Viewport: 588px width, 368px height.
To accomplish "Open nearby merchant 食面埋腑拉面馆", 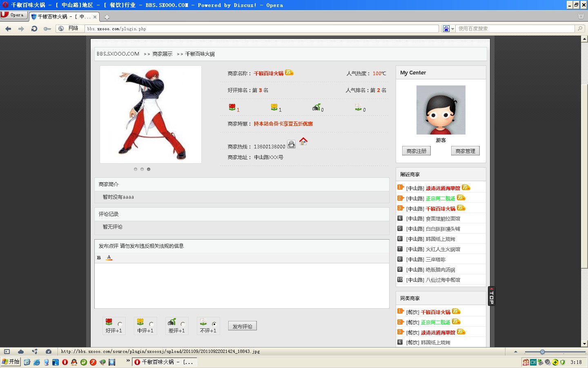I will tap(443, 219).
